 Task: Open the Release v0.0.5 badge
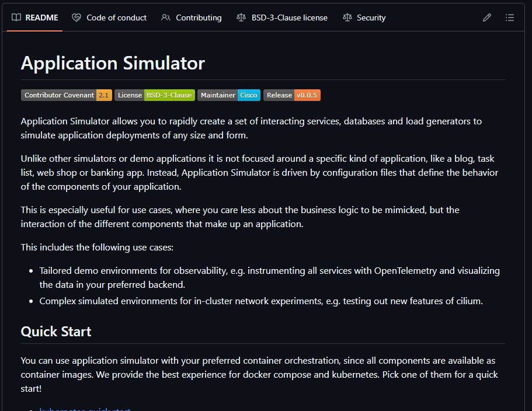[291, 95]
